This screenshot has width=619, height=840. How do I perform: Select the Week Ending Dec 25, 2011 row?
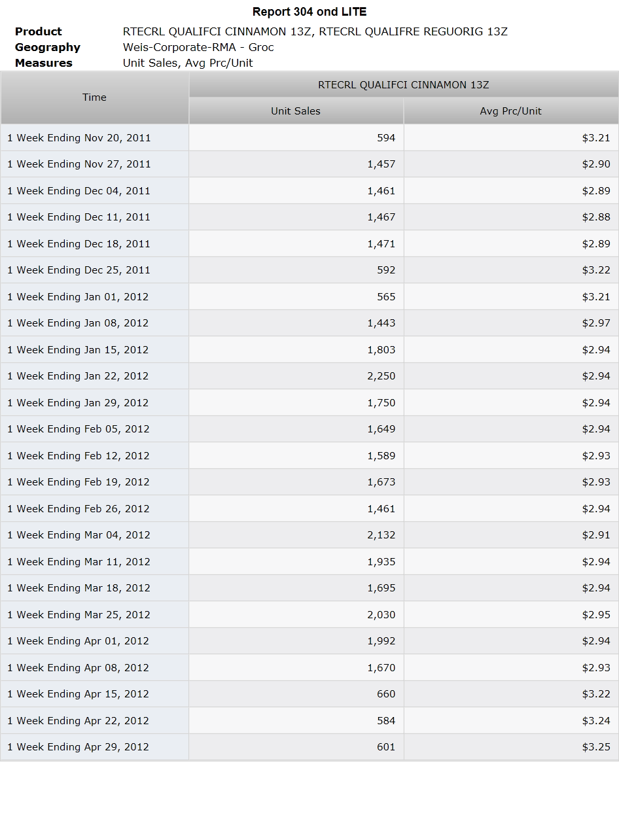click(x=309, y=270)
